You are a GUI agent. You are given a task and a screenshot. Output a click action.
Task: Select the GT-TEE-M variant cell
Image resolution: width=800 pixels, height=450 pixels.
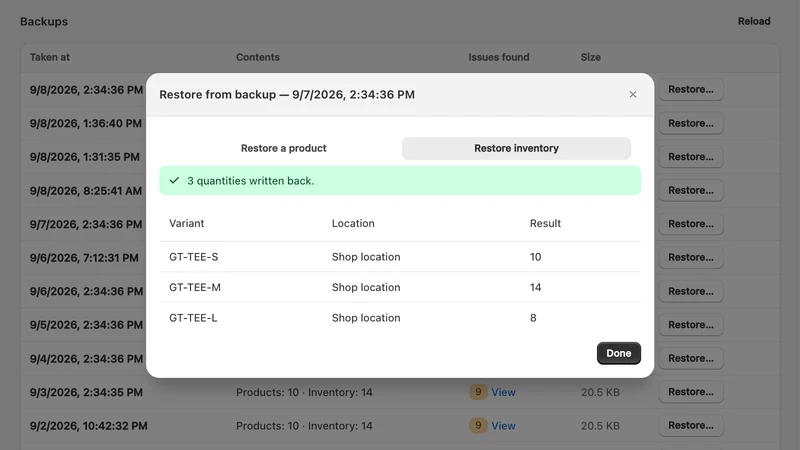[195, 288]
